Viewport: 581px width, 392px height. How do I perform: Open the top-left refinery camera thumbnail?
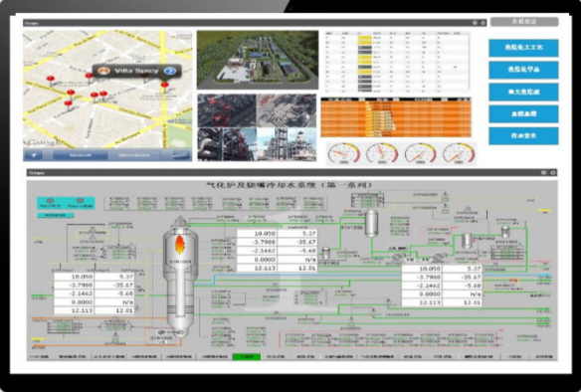point(227,110)
